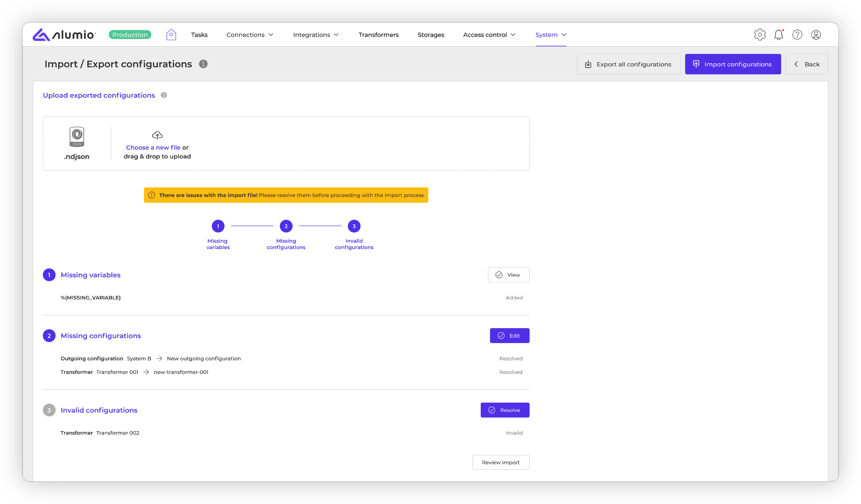Open the System menu

pyautogui.click(x=551, y=35)
